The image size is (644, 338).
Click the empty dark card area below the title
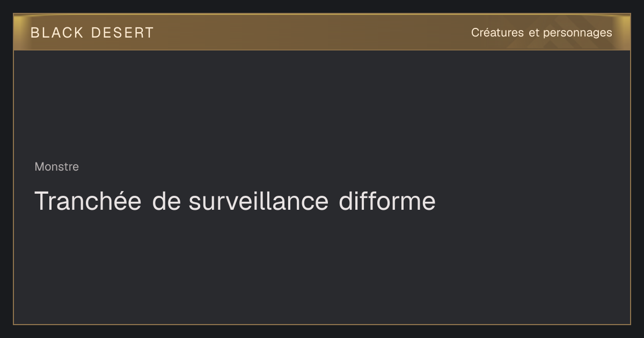point(322,268)
